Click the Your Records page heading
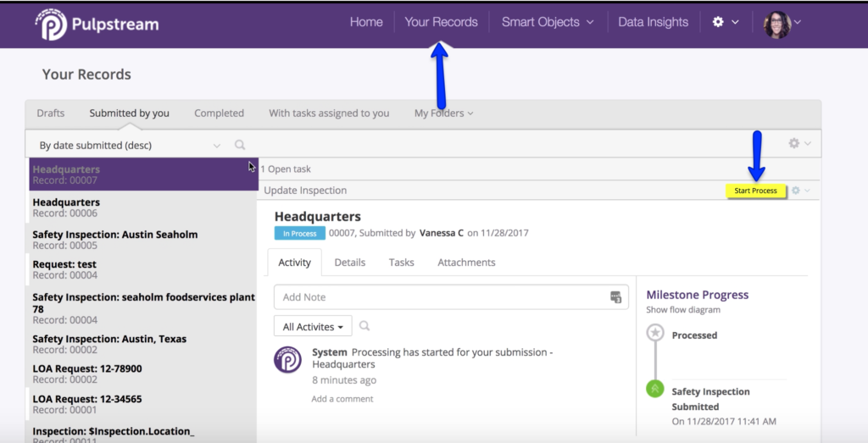This screenshot has width=868, height=443. click(x=86, y=74)
